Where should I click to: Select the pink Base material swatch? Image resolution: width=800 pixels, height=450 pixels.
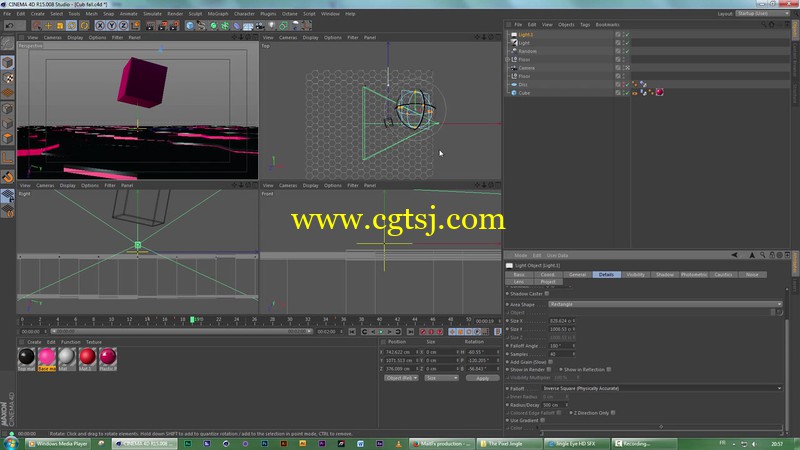click(x=46, y=359)
